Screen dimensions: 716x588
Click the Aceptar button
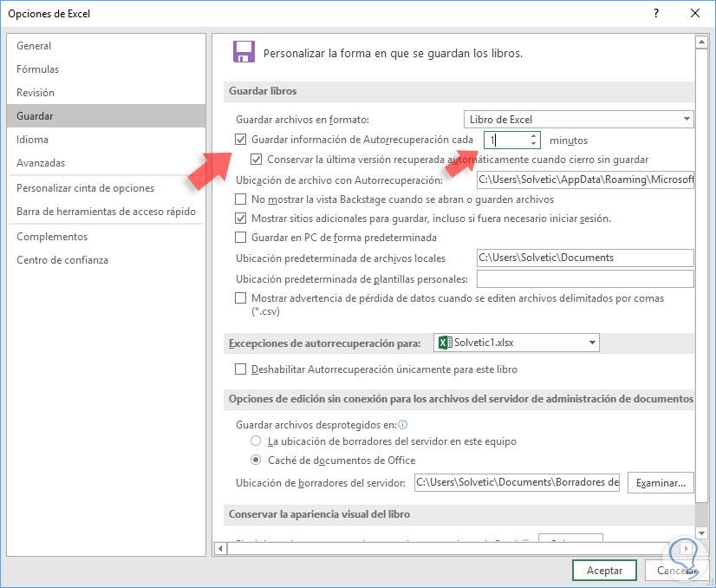[x=604, y=570]
